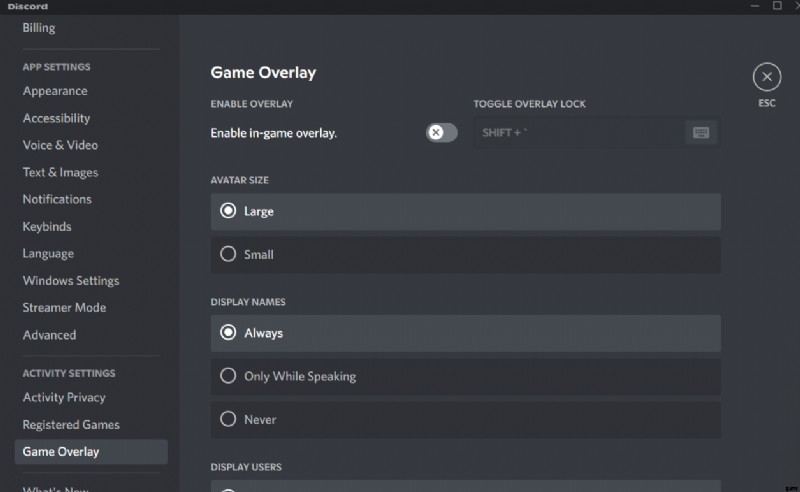Select the Large avatar size option
This screenshot has width=800, height=492.
pyautogui.click(x=465, y=211)
